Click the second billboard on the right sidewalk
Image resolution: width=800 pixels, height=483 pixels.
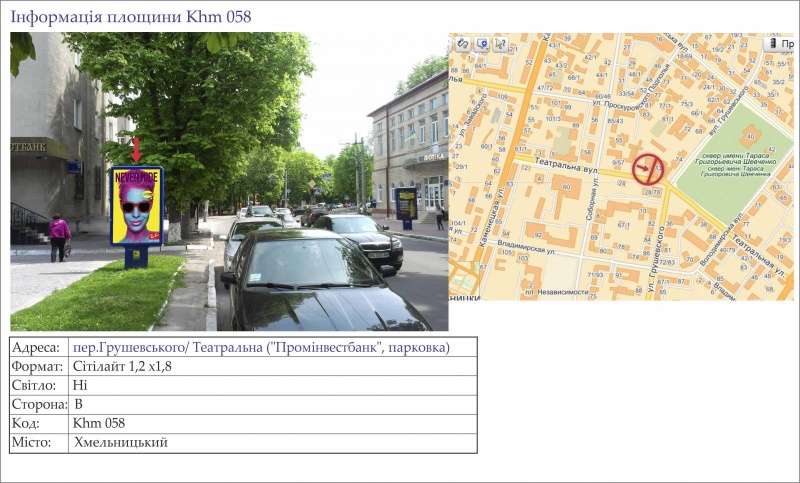tap(405, 204)
